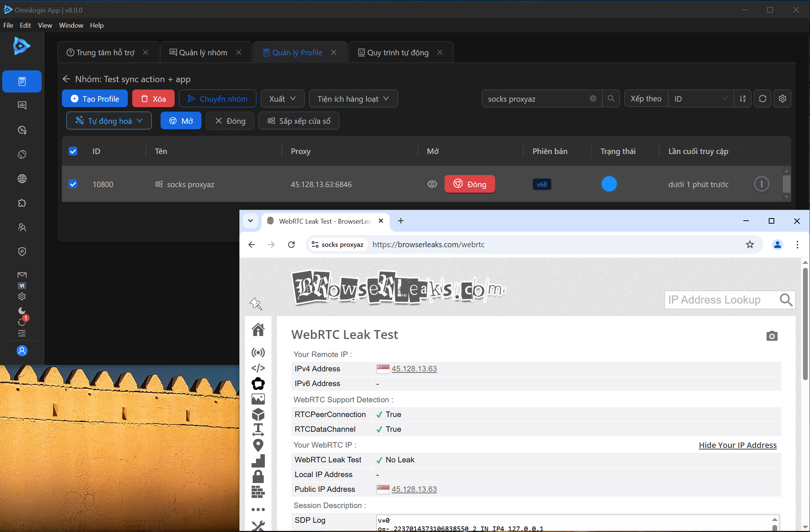Screen dimensions: 810x532
Task: Expand the Tự động hoá dropdown
Action: [x=109, y=121]
